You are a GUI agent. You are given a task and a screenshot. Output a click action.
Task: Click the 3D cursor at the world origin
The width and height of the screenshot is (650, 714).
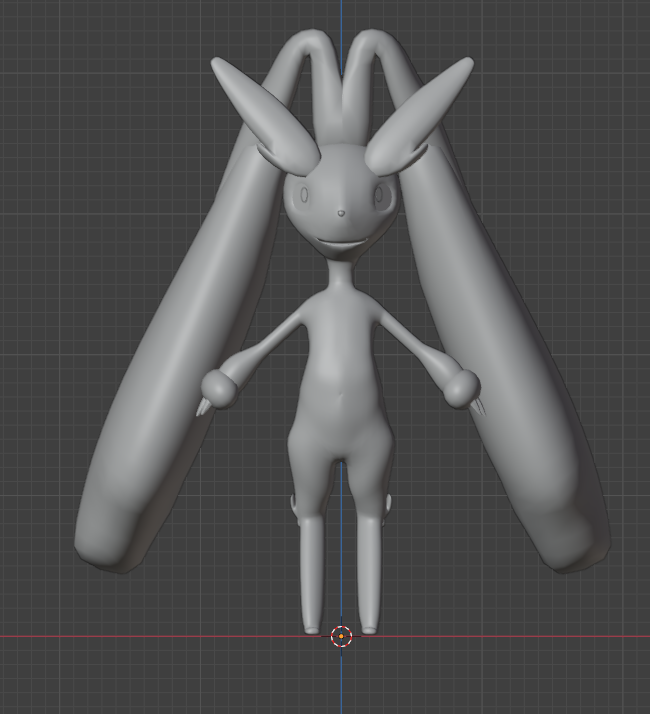[341, 636]
